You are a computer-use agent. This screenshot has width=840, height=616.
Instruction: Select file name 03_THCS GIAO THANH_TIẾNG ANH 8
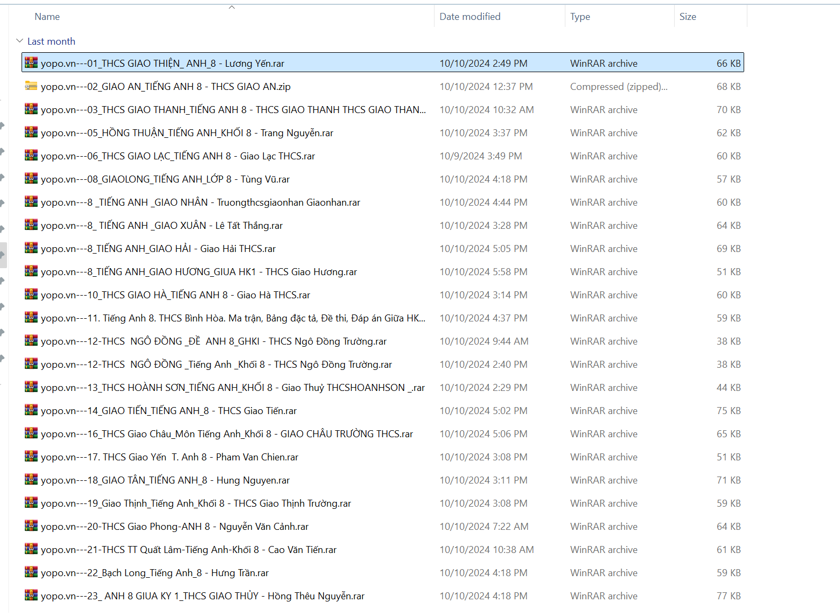[x=233, y=110]
